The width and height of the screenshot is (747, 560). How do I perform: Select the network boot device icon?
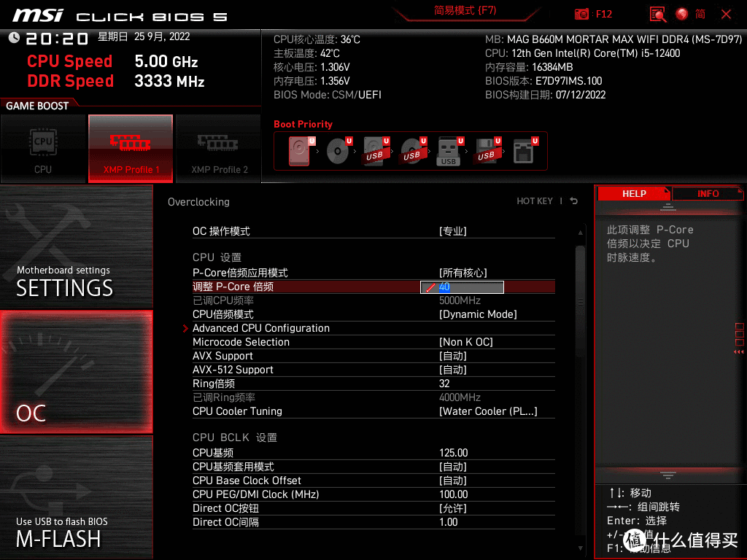pos(525,151)
